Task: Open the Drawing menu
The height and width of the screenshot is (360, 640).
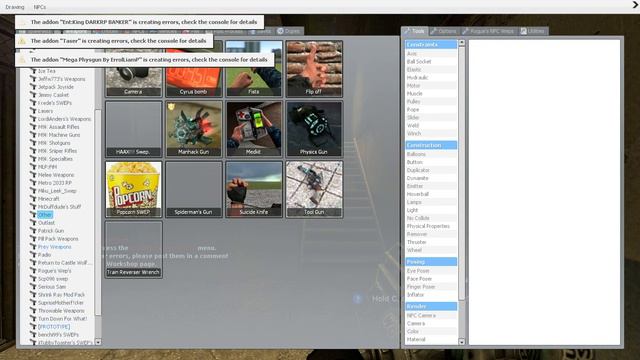Action: tap(15, 7)
